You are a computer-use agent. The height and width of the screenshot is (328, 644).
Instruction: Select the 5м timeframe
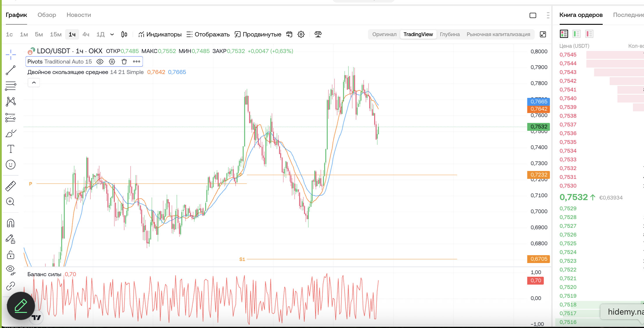click(x=39, y=34)
